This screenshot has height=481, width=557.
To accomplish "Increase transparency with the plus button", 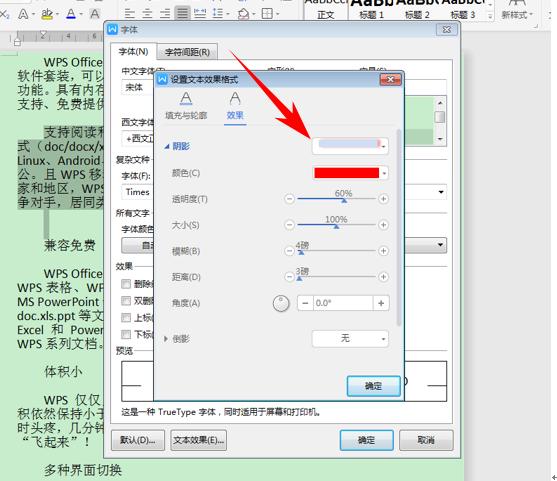I will (x=383, y=199).
